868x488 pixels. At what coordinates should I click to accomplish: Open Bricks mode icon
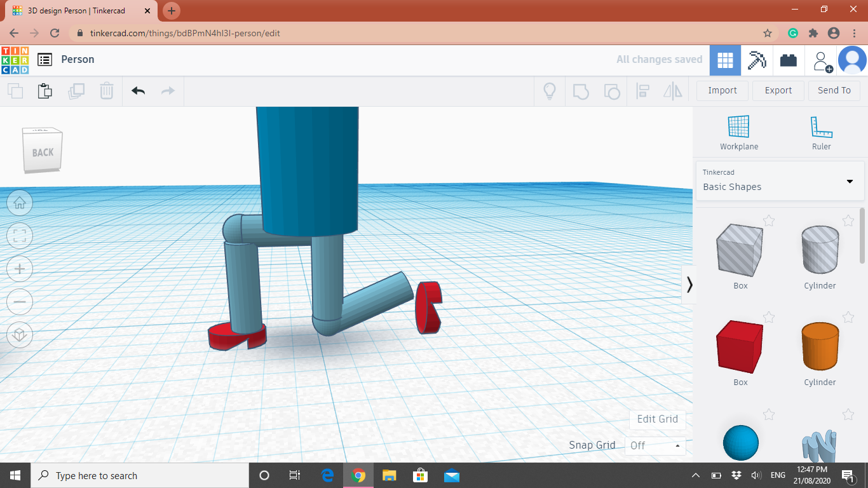[789, 60]
